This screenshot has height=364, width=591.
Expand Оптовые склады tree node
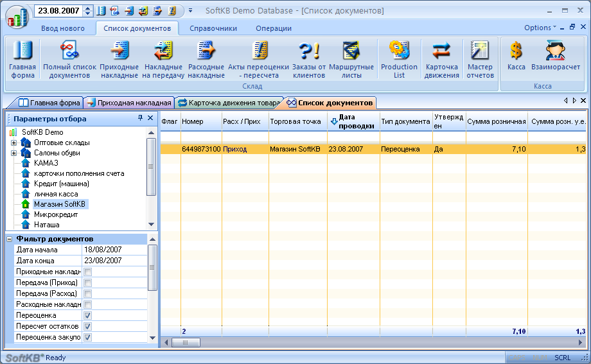click(13, 143)
